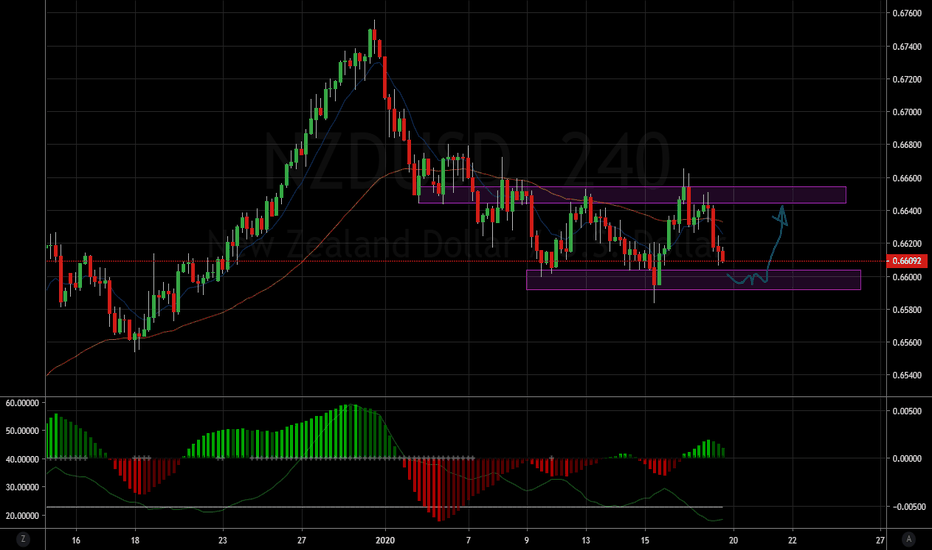
Task: Select the lower purple support rectangle
Action: pyautogui.click(x=692, y=280)
